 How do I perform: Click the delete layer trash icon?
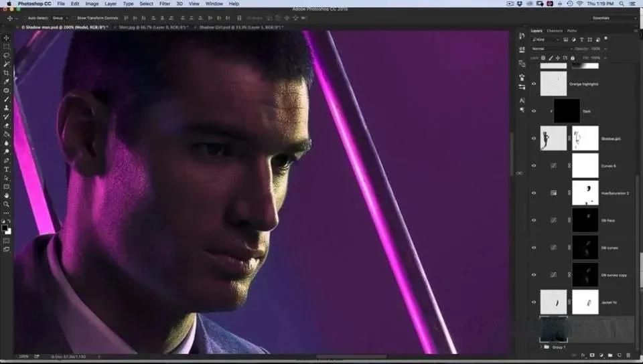click(x=629, y=355)
